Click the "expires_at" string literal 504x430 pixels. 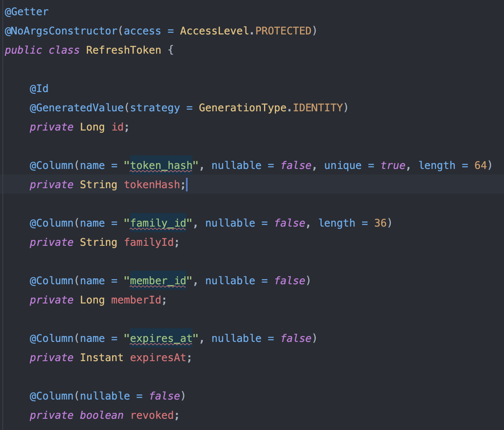[x=161, y=338]
